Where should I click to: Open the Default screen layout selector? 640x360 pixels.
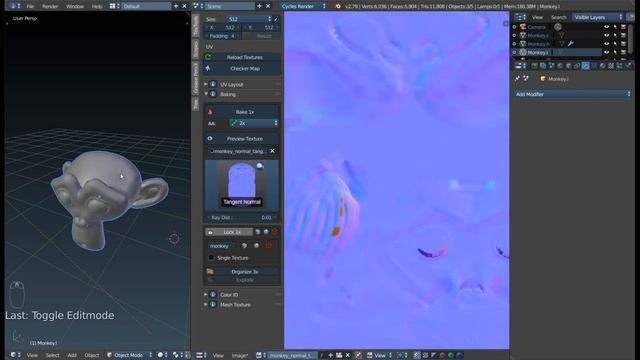coord(145,6)
